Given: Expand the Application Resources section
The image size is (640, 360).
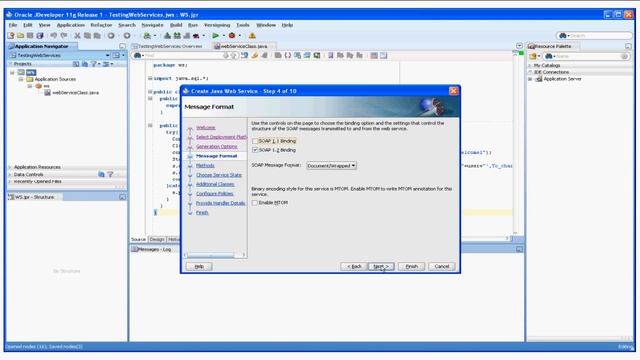Looking at the screenshot, I should pyautogui.click(x=10, y=167).
